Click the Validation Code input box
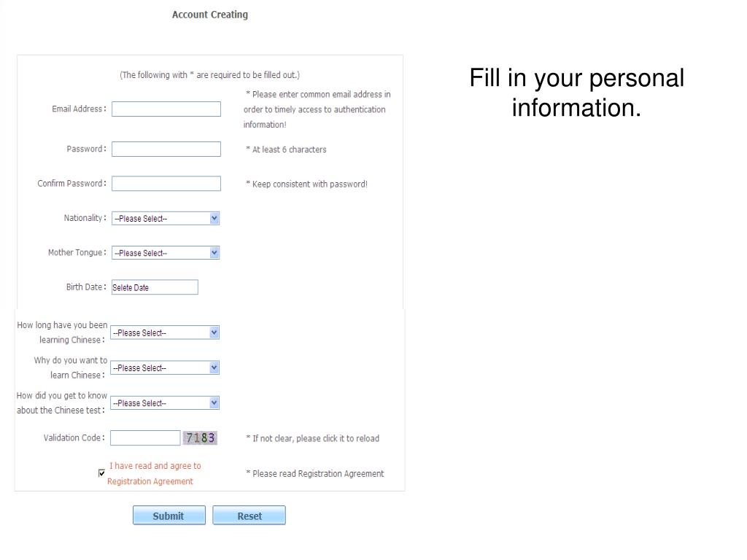Image resolution: width=747 pixels, height=560 pixels. pyautogui.click(x=145, y=437)
